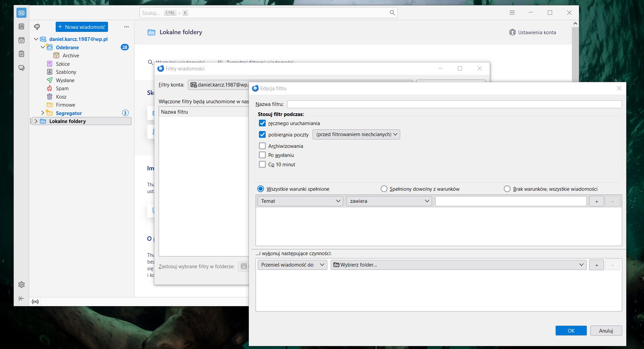This screenshot has height=349, width=644.
Task: Click the search magnifier icon
Action: tap(392, 12)
